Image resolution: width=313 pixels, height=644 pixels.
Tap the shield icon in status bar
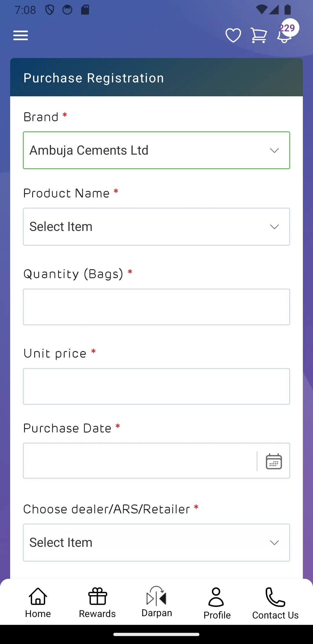(x=50, y=10)
